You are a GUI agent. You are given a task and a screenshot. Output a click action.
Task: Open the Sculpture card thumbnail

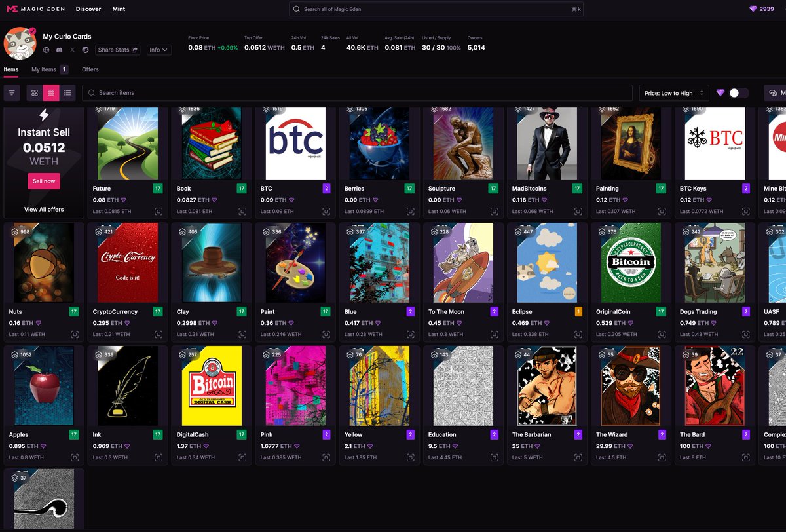click(x=463, y=143)
